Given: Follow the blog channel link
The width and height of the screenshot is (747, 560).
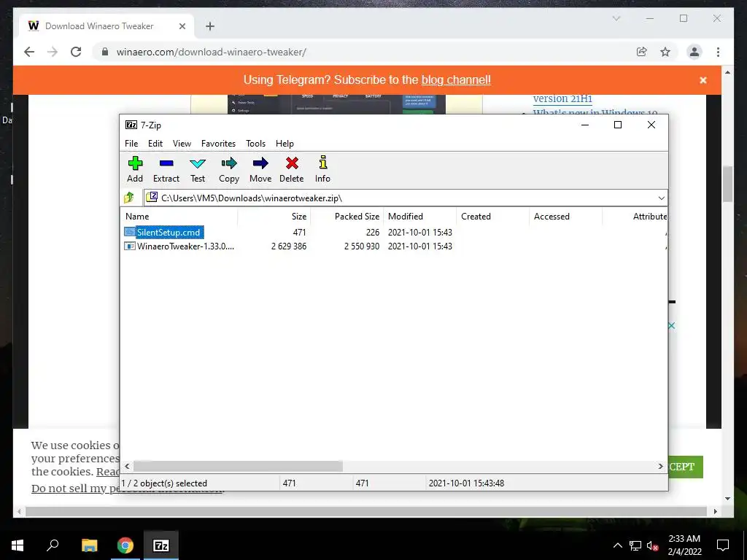Looking at the screenshot, I should [x=456, y=80].
